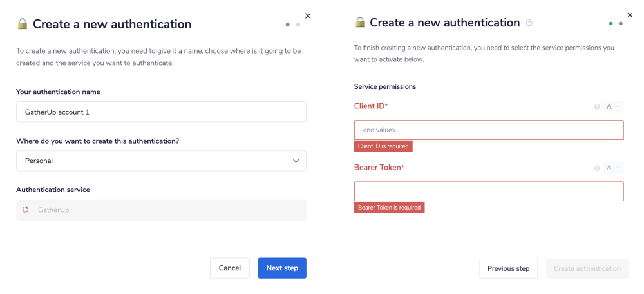Click the GatherUp logo in Authentication service

pos(26,210)
